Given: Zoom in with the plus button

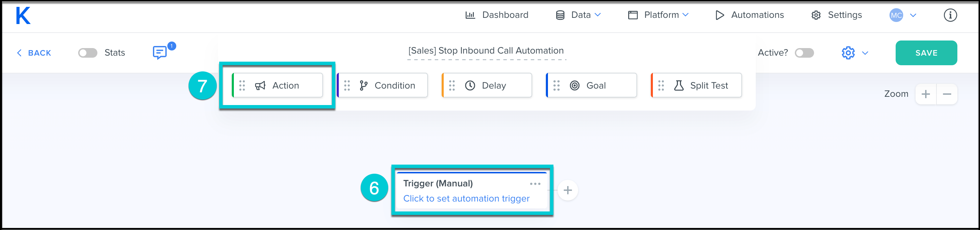Looking at the screenshot, I should pyautogui.click(x=925, y=94).
